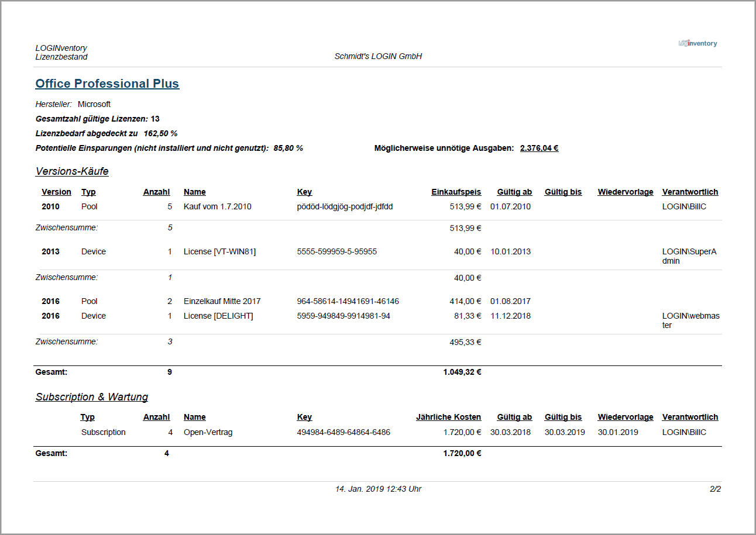Screen dimensions: 756x535
Task: Select the Subscription & Wartung section heading
Action: pyautogui.click(x=92, y=397)
